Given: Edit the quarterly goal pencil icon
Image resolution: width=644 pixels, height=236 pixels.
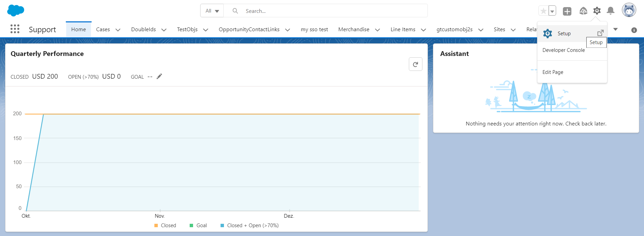Looking at the screenshot, I should click(x=159, y=76).
